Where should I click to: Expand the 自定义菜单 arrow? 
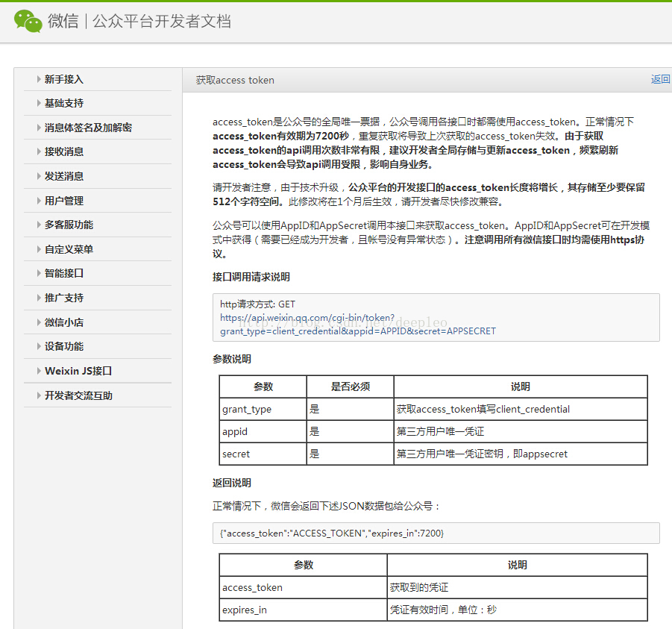pos(39,249)
